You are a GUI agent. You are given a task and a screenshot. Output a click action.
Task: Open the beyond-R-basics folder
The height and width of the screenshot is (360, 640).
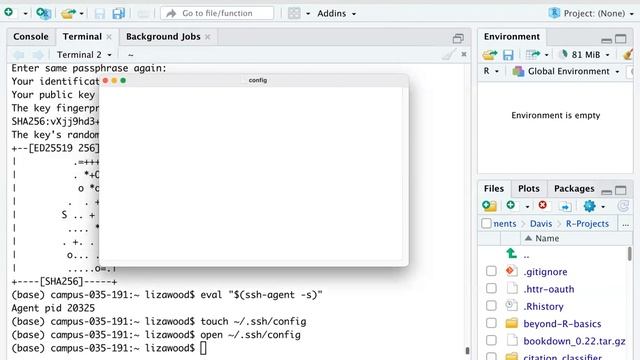click(562, 324)
